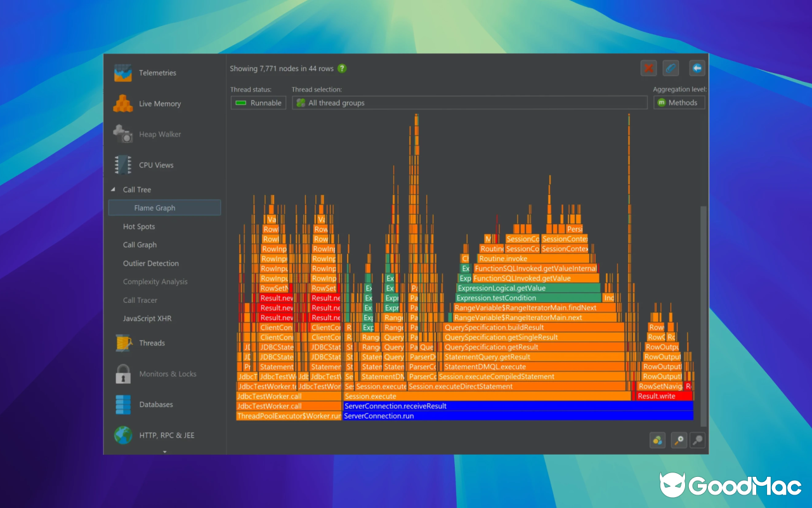Select the Live Memory view
The height and width of the screenshot is (508, 812).
160,104
